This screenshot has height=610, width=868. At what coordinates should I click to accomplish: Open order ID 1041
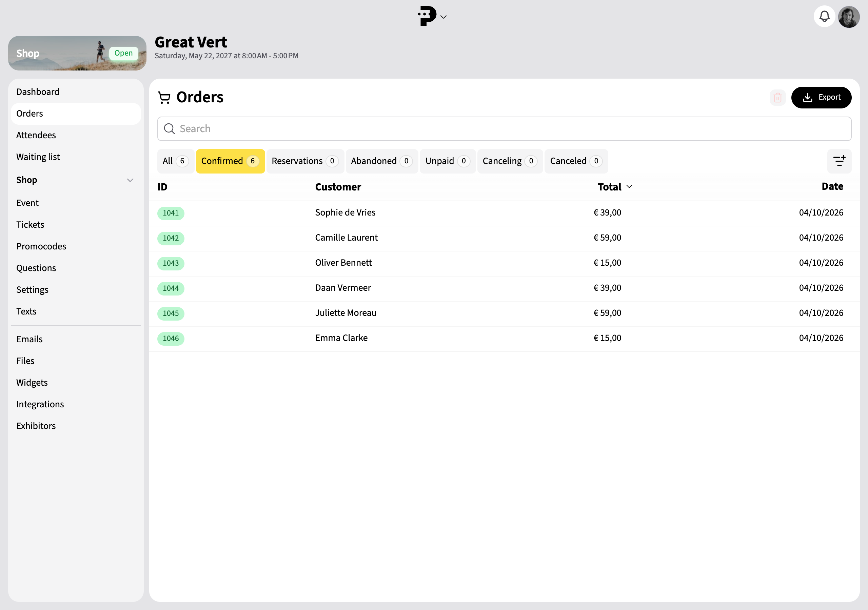coord(171,213)
